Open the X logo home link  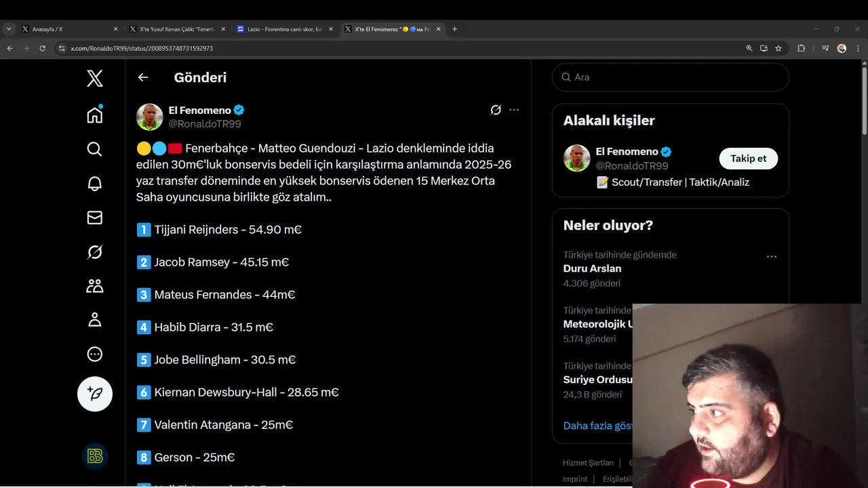pos(95,78)
